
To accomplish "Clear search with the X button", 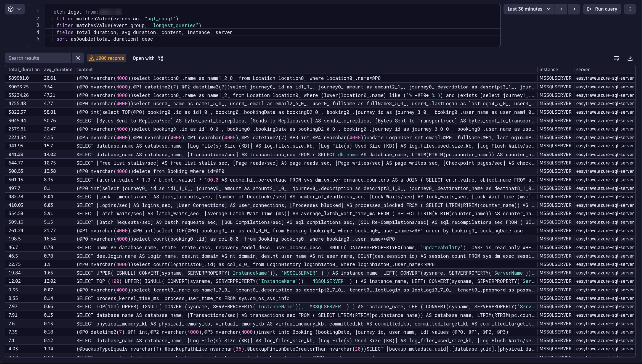I will (x=78, y=58).
